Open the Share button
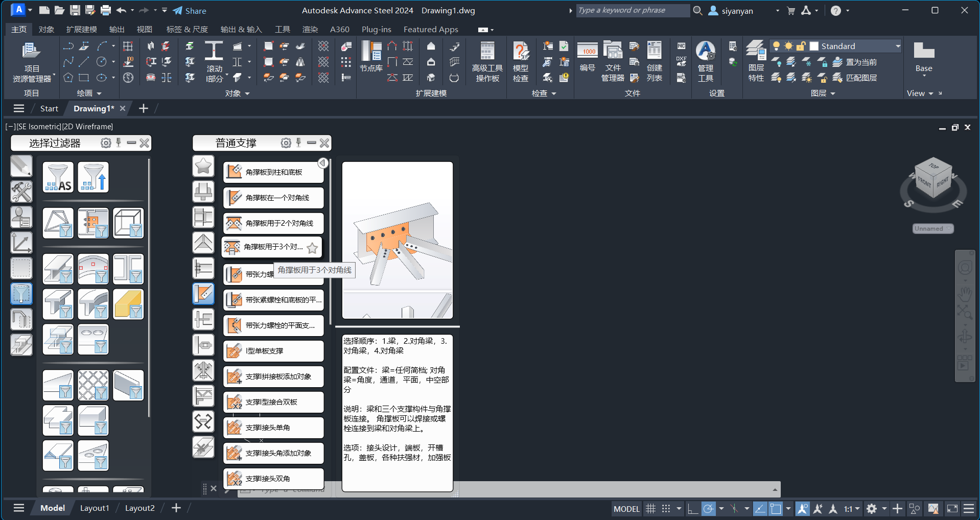Screen dimensions: 980x520 (190, 11)
